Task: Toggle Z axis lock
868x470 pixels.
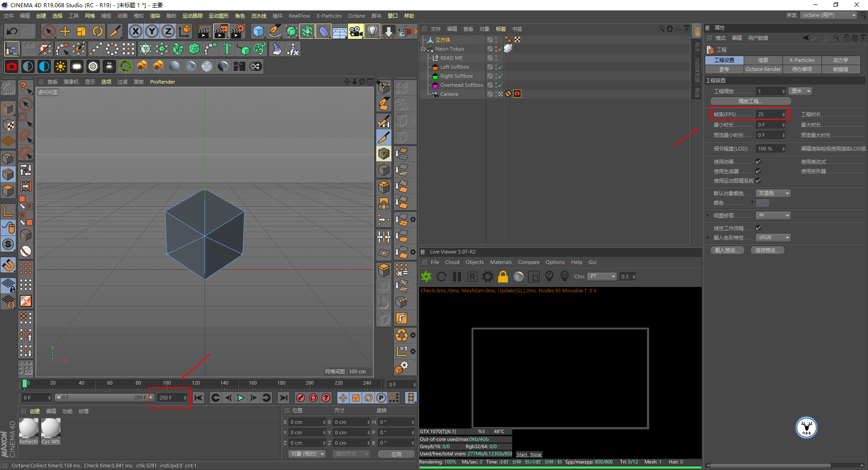Action: click(x=168, y=31)
